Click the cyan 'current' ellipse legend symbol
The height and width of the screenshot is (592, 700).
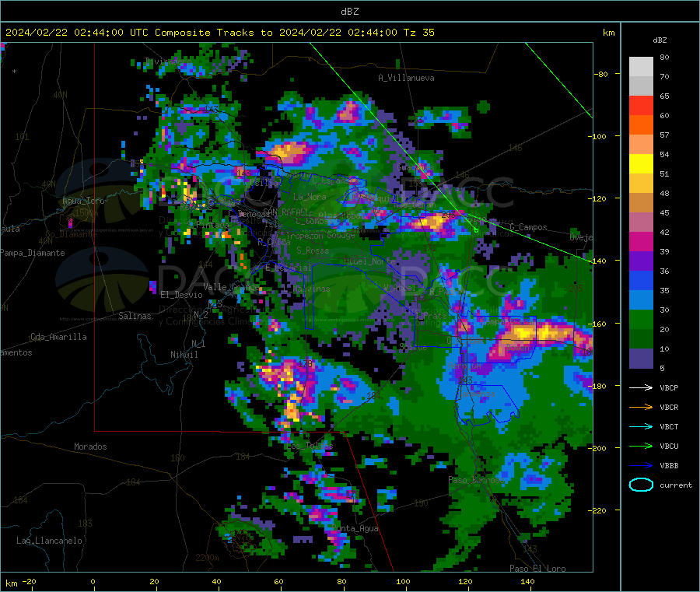click(x=641, y=485)
